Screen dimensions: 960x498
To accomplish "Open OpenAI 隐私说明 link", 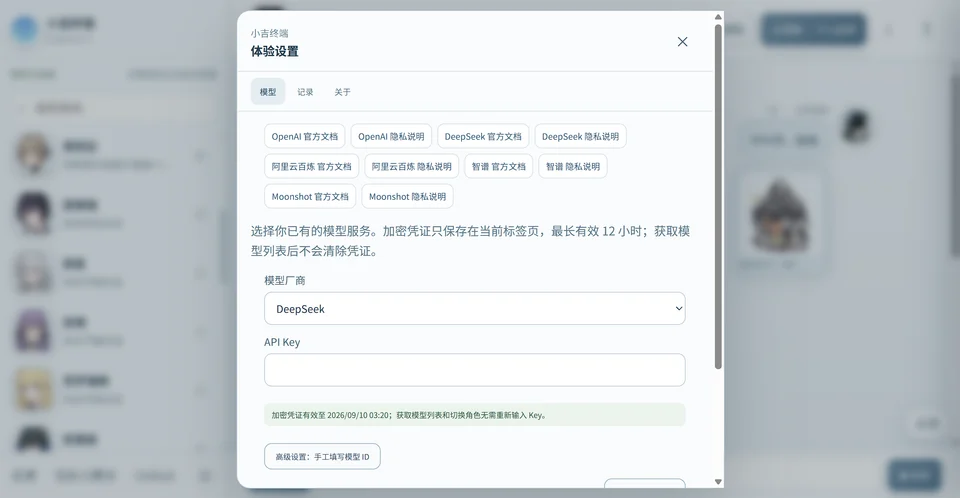I will coord(391,137).
